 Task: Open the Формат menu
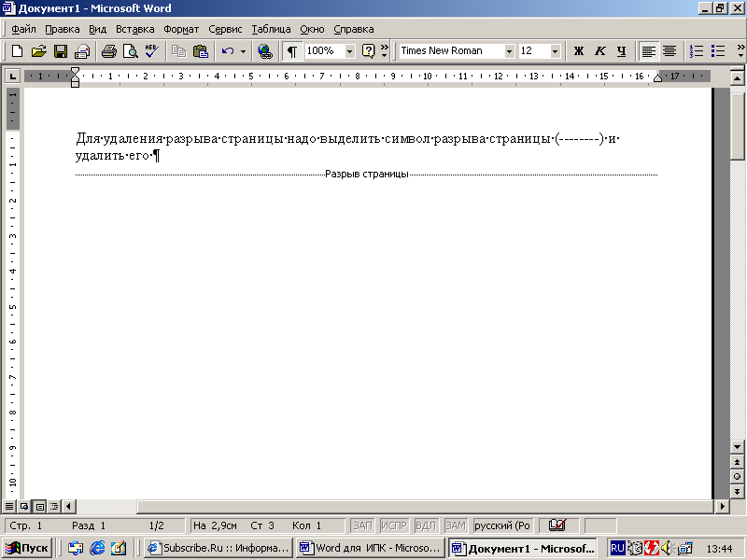point(181,29)
